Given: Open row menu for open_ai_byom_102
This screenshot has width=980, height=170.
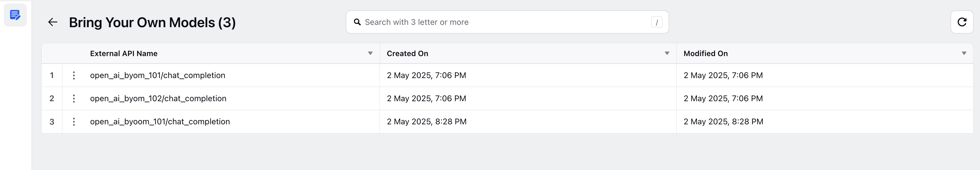Looking at the screenshot, I should pos(74,99).
